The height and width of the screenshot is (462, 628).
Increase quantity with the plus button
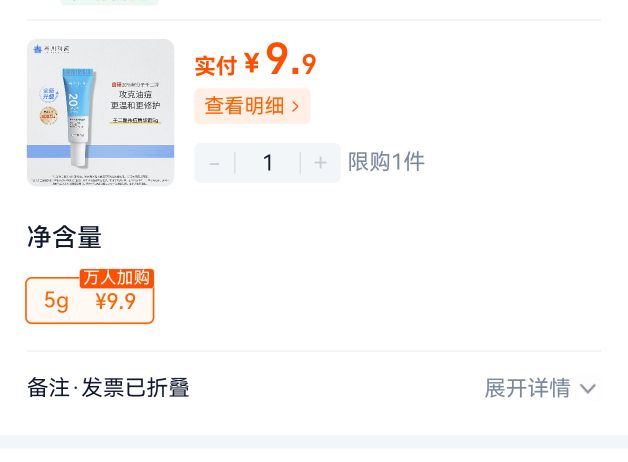click(320, 163)
